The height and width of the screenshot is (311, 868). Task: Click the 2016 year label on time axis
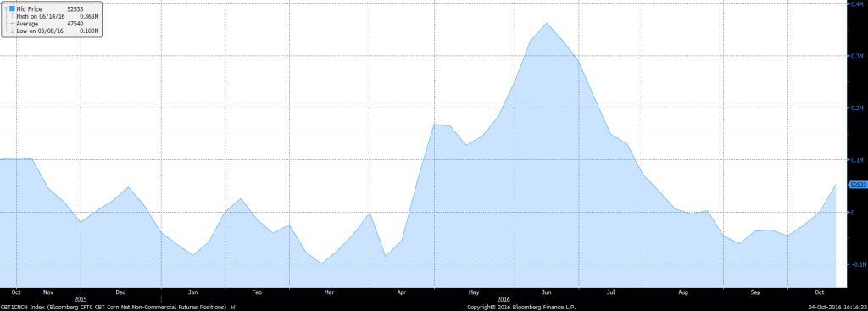point(504,299)
